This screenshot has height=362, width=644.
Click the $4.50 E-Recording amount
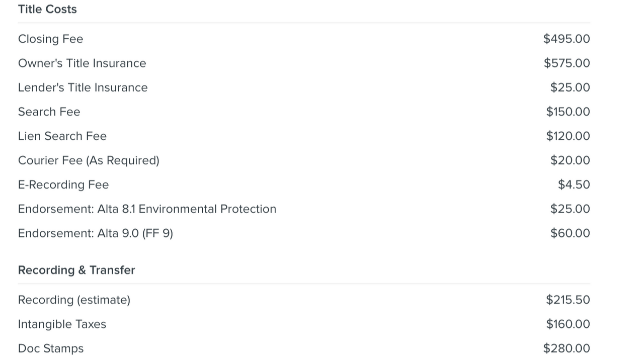pyautogui.click(x=574, y=185)
